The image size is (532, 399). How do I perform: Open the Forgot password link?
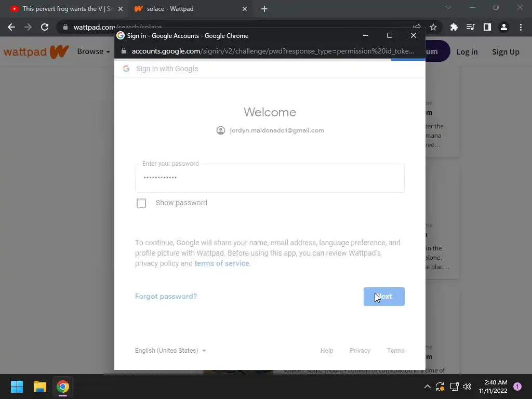tap(166, 296)
